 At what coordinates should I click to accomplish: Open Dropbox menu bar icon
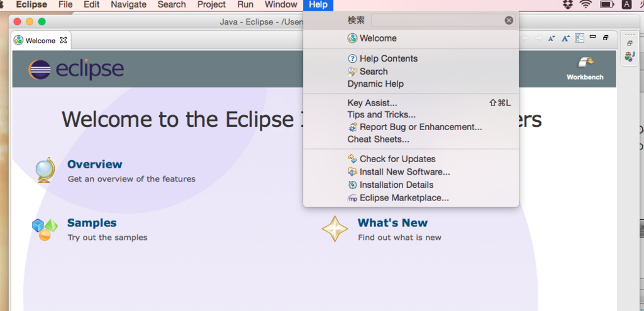point(568,5)
